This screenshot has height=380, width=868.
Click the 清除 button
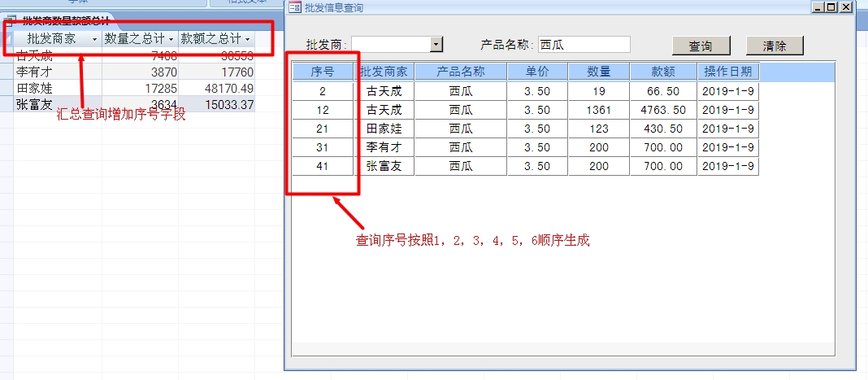(775, 46)
